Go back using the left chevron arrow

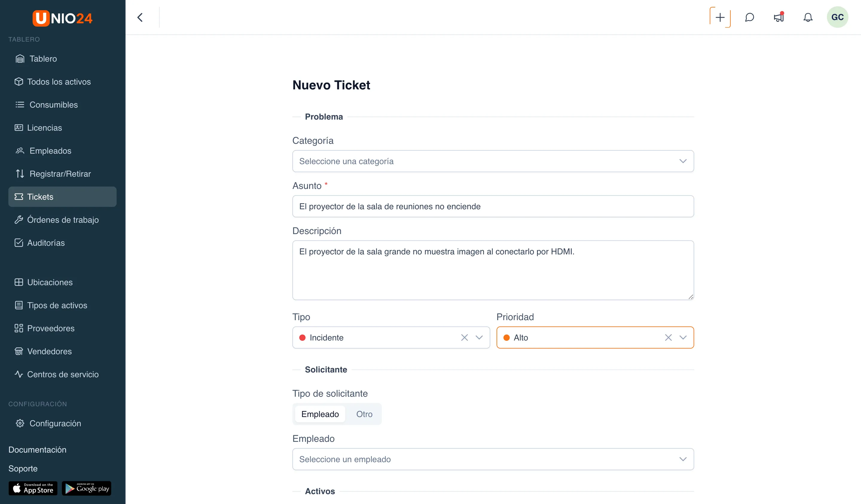point(140,17)
